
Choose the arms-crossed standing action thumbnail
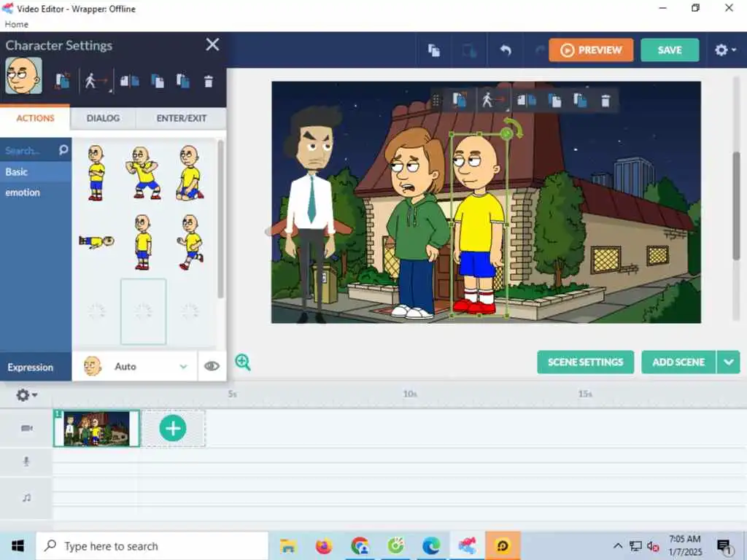(96, 173)
